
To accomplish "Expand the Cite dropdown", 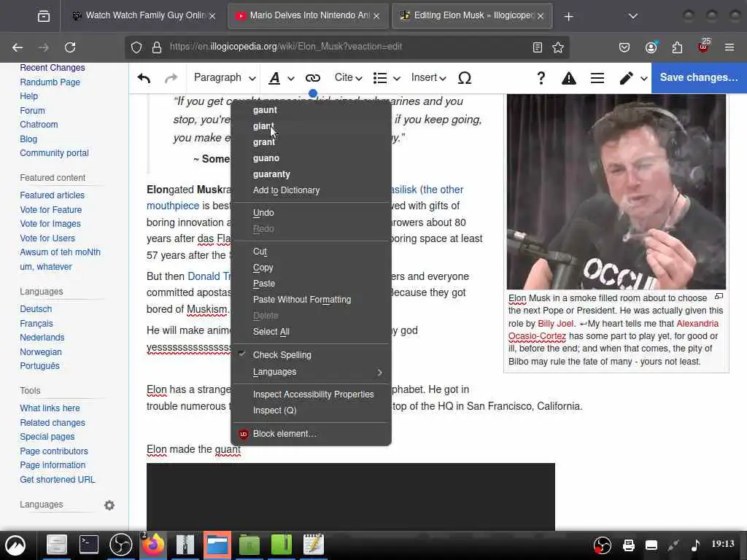I will (348, 78).
